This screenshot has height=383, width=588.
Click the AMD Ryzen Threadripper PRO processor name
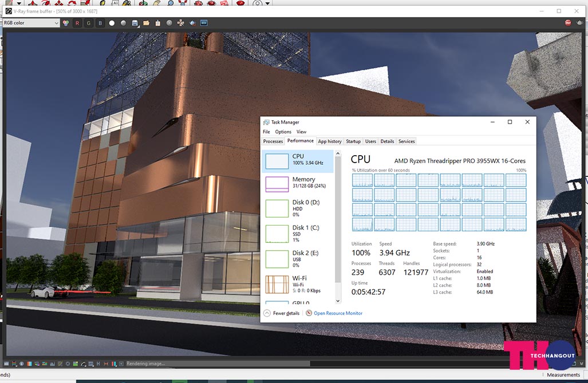click(460, 161)
